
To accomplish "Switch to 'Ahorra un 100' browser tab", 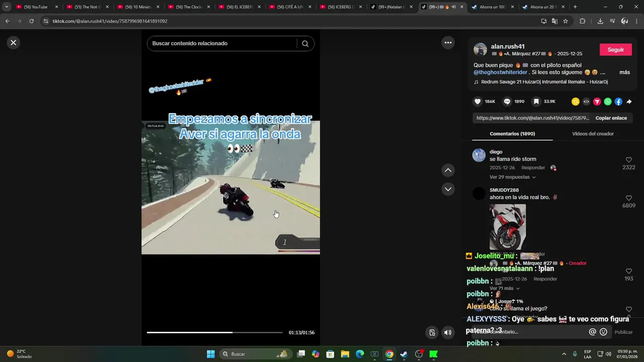I will click(493, 7).
